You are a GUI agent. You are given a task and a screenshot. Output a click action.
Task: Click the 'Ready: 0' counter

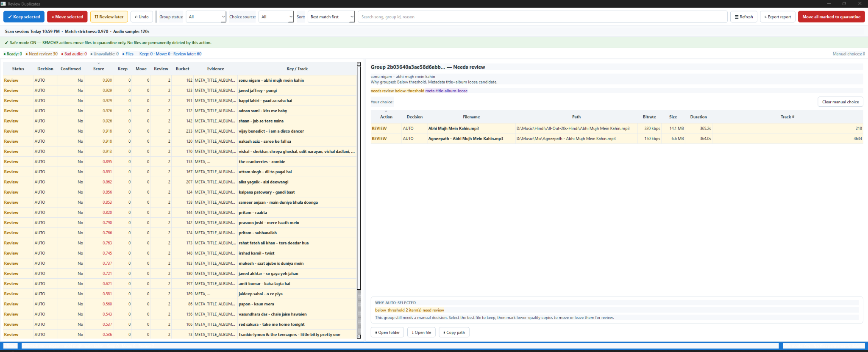click(13, 54)
